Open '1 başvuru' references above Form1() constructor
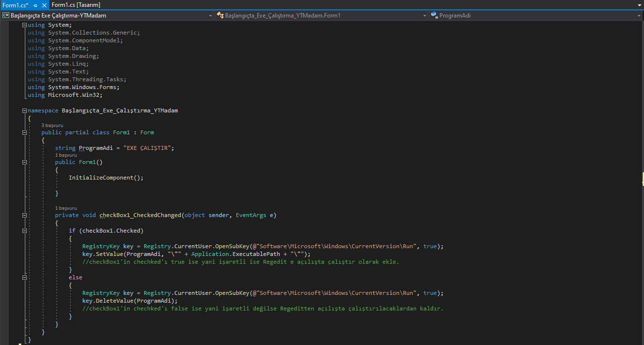644x345 pixels. 66,155
